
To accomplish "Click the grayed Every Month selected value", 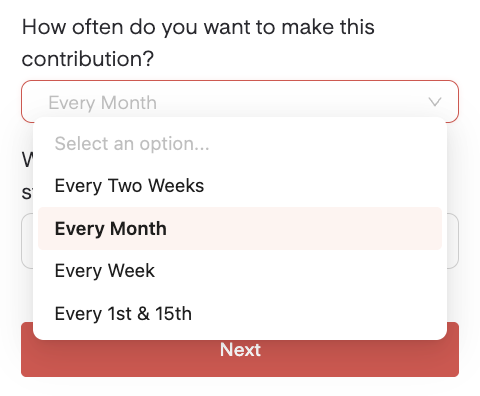I will pyautogui.click(x=103, y=103).
